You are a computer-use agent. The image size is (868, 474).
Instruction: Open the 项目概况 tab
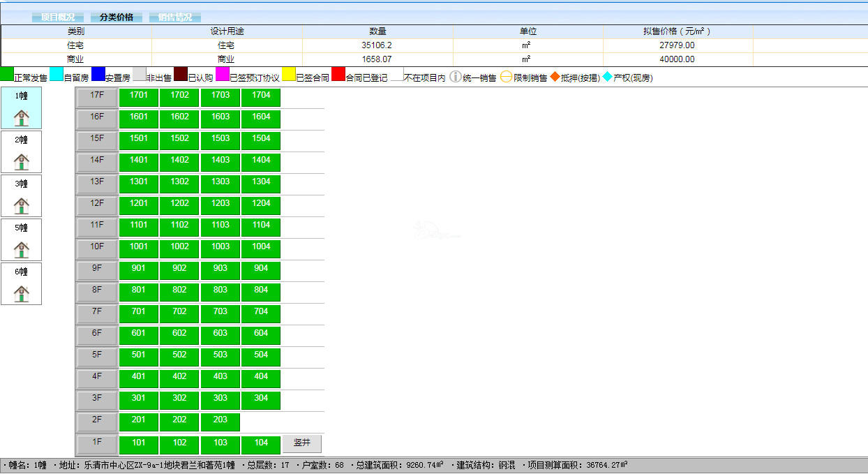(58, 17)
